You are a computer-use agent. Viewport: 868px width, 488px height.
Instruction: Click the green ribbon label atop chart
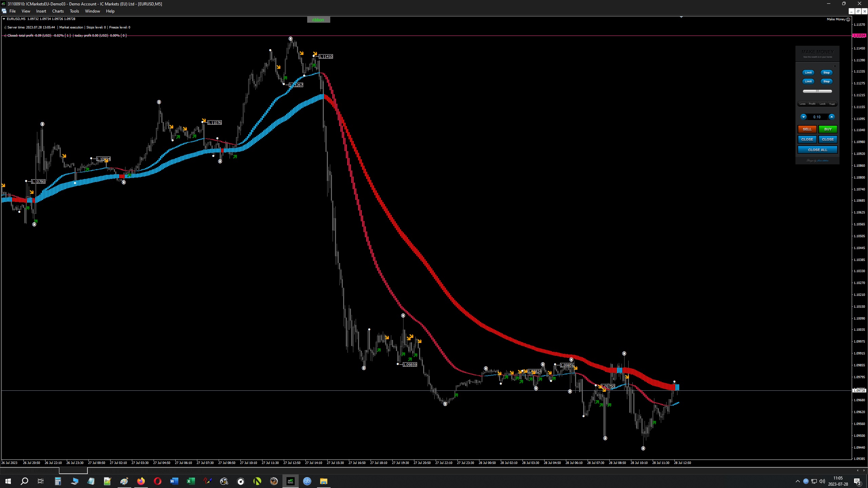coord(318,20)
